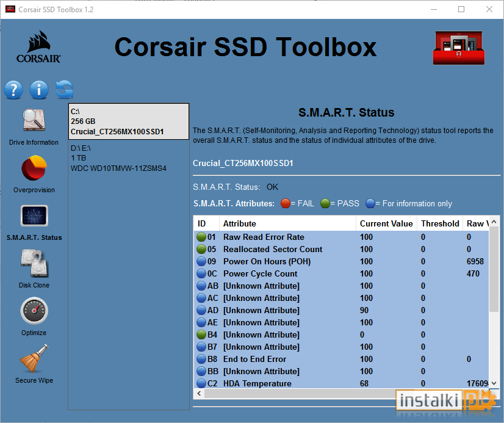The height and width of the screenshot is (423, 504).
Task: Click the green PASS legend dot
Action: (325, 203)
